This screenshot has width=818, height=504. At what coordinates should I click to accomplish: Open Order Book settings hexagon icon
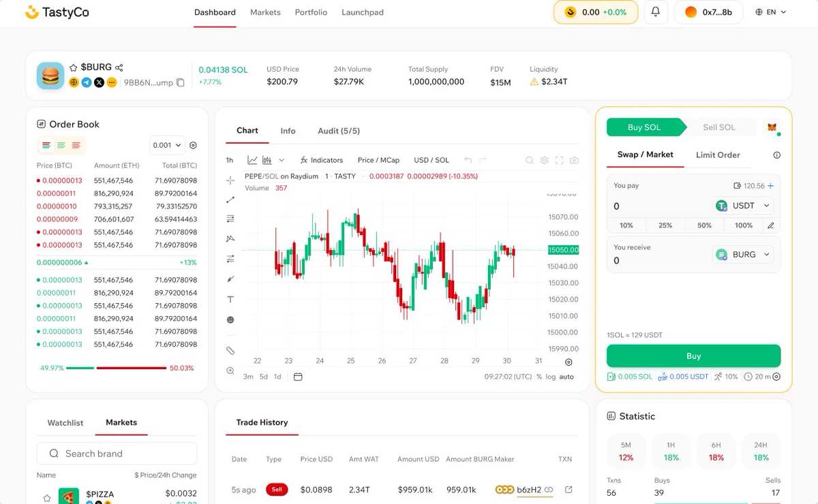pyautogui.click(x=193, y=145)
